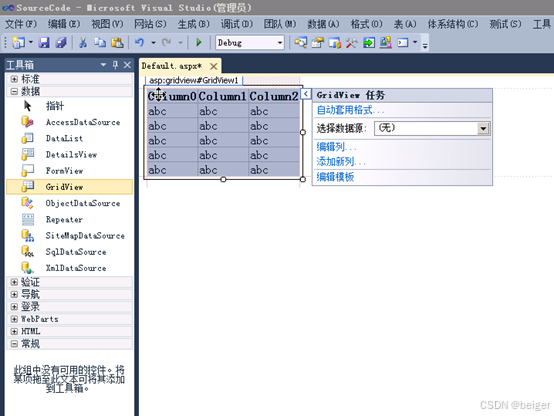Open the 视图(V) menu

(x=107, y=24)
